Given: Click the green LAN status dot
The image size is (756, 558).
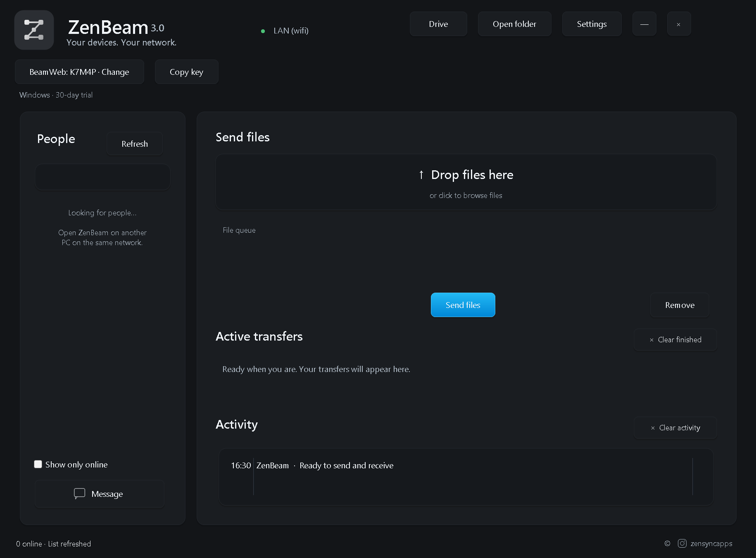Looking at the screenshot, I should point(263,31).
